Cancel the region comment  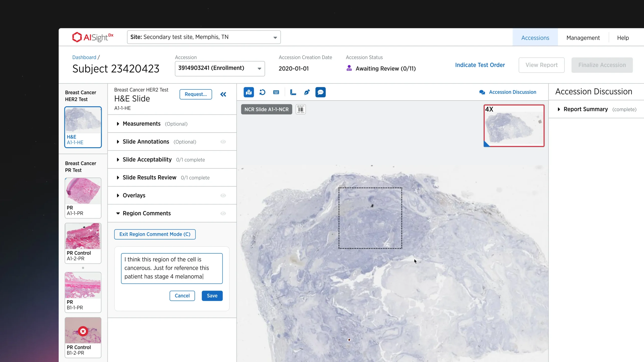(182, 296)
